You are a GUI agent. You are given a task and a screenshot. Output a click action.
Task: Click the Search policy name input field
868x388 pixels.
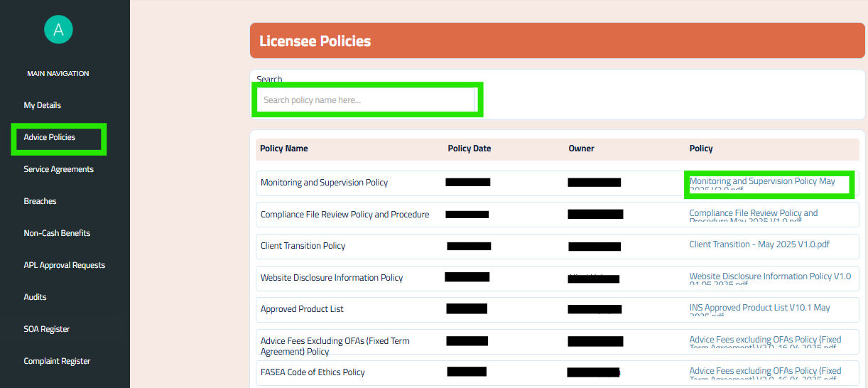pyautogui.click(x=367, y=100)
